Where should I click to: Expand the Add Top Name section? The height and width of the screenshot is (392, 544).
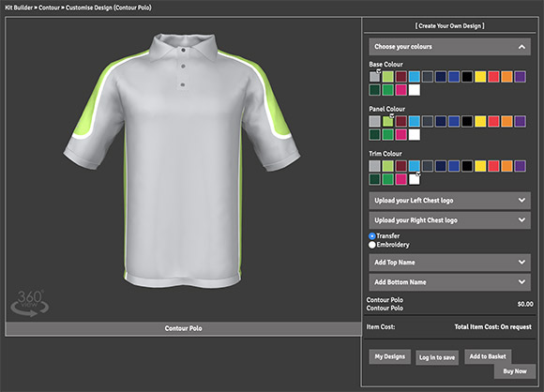tap(449, 263)
